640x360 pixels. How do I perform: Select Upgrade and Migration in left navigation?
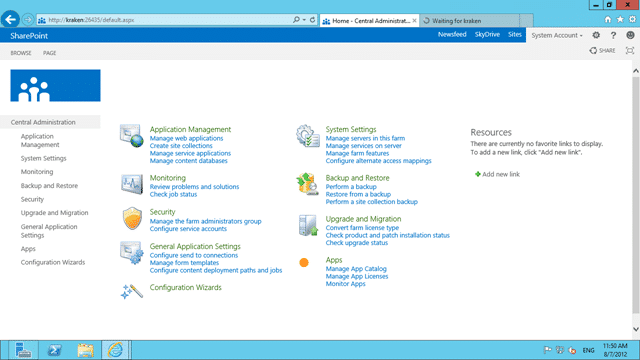pos(54,213)
